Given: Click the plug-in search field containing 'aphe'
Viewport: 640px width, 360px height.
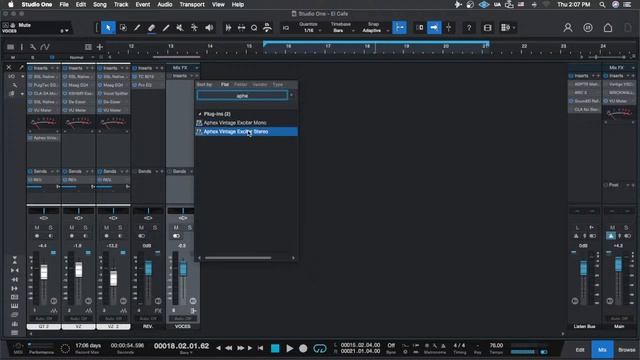Looking at the screenshot, I should click(242, 96).
